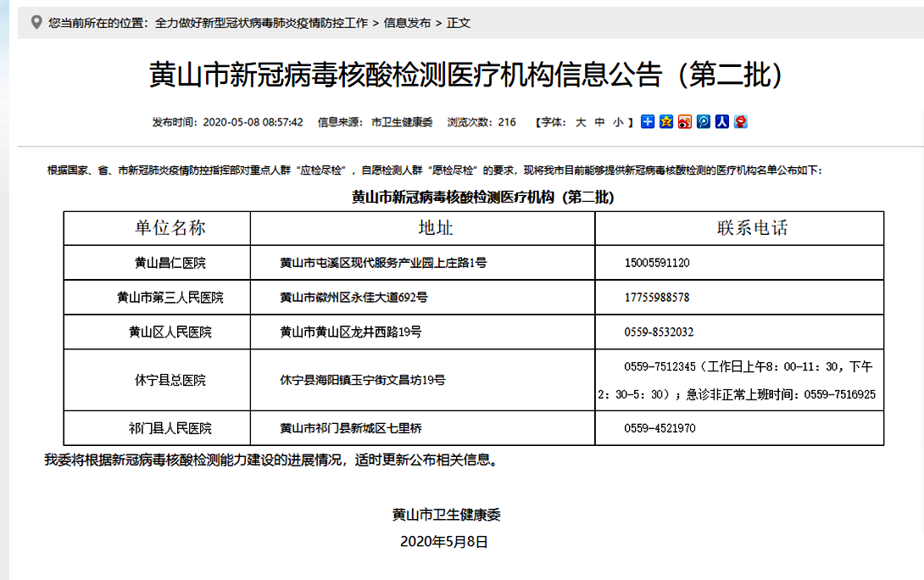Screen dimensions: 924x580
Task: Click the source text 市卫生健康委
Action: 402,122
